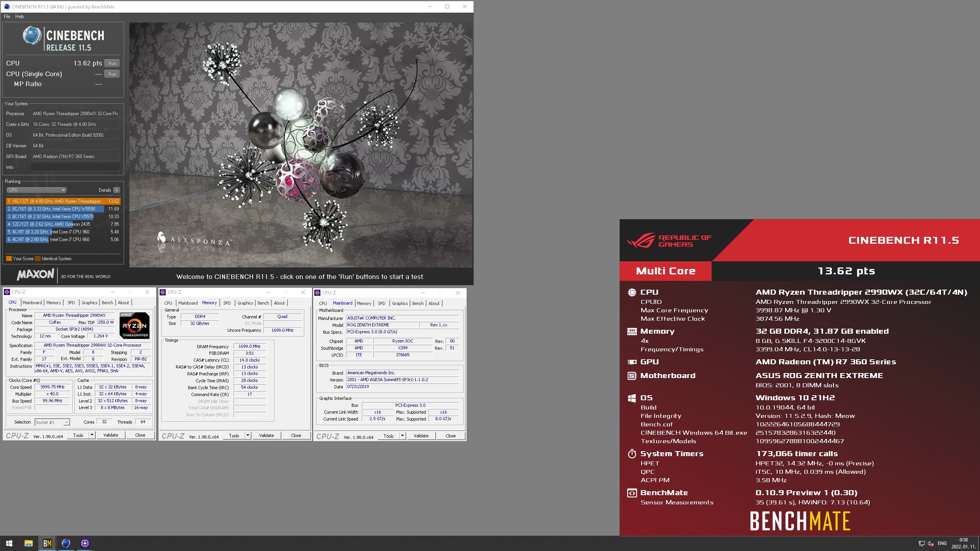980x551 pixels.
Task: Click Your Score orange legend swatch
Action: [9, 259]
